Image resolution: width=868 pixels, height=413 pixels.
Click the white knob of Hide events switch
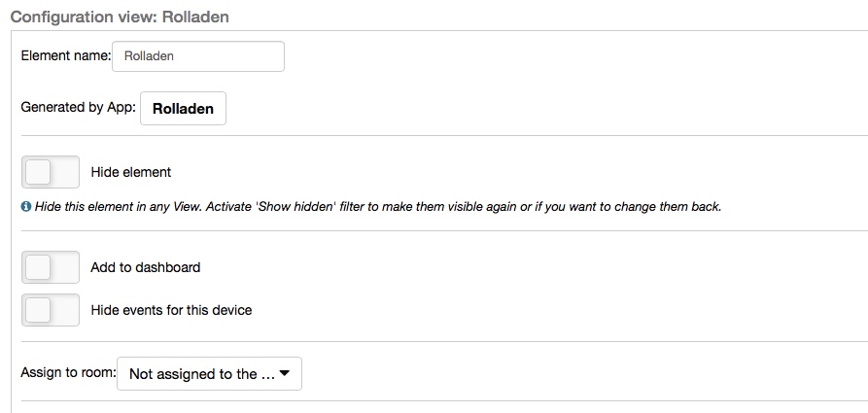(x=38, y=310)
